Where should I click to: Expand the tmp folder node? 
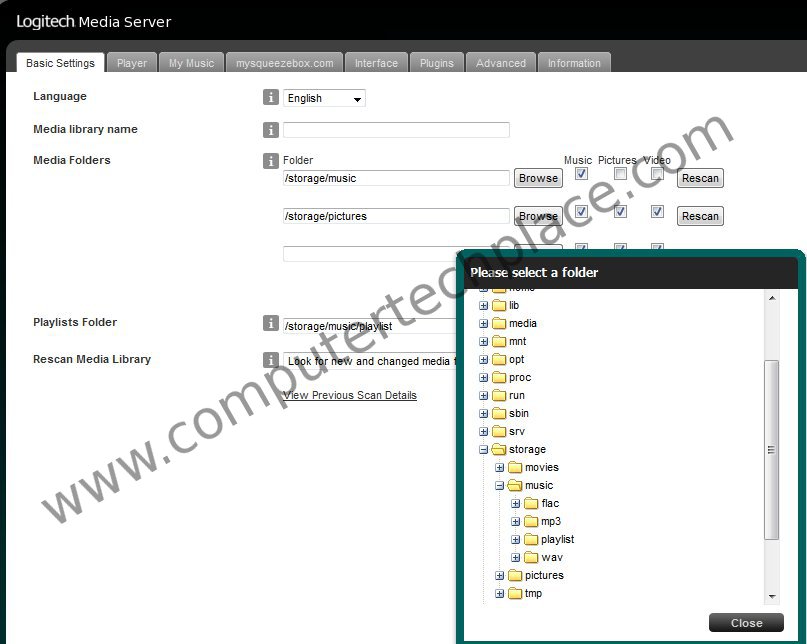coord(499,594)
